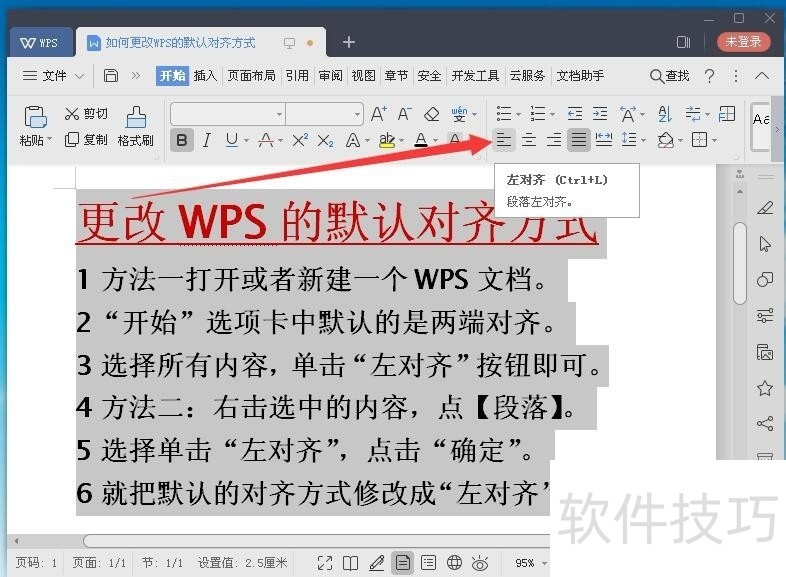This screenshot has width=786, height=577.
Task: Open shapes panel in right sidebar
Action: click(765, 279)
